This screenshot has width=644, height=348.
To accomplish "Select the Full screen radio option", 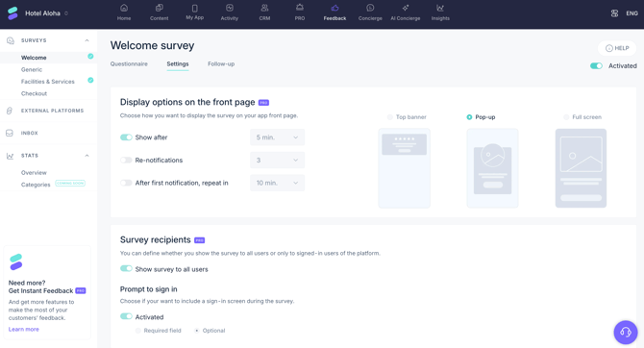I will (566, 117).
